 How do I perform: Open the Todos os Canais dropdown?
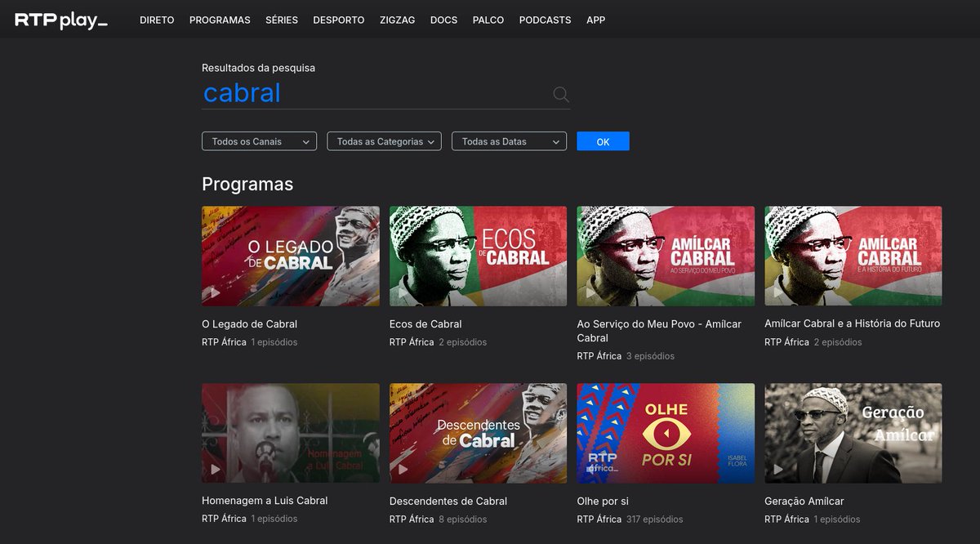click(x=259, y=141)
